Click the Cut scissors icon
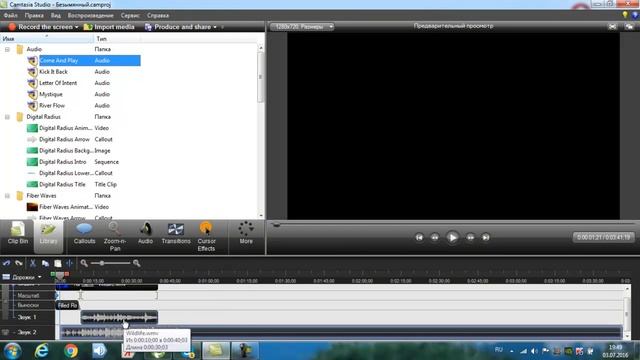This screenshot has height=360, width=640. click(x=33, y=263)
